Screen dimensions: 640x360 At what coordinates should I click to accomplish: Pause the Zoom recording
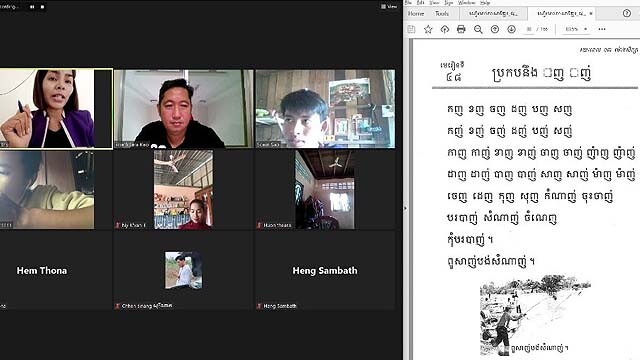[32, 7]
